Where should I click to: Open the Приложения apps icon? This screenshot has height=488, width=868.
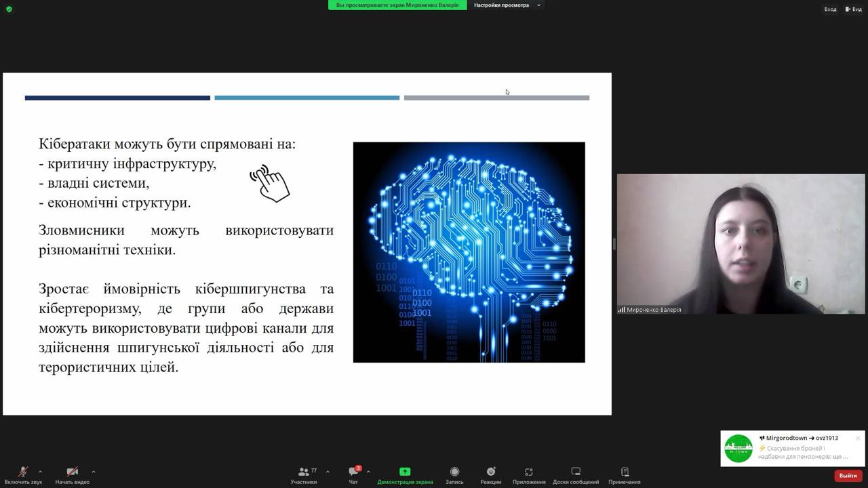coord(529,472)
